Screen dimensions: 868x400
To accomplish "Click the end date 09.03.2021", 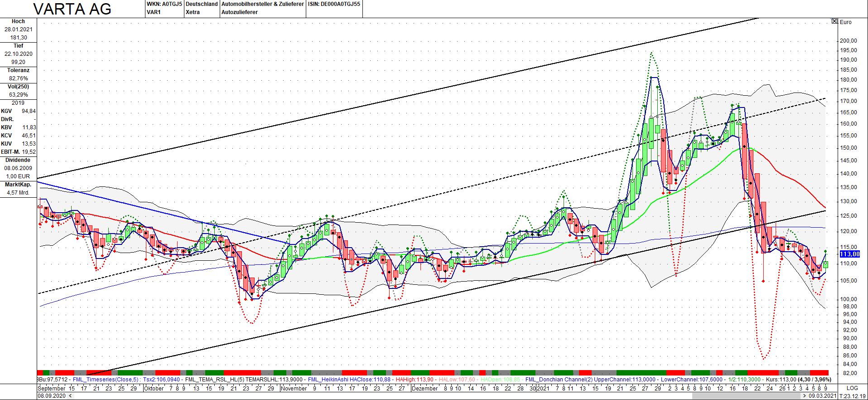I will (823, 396).
